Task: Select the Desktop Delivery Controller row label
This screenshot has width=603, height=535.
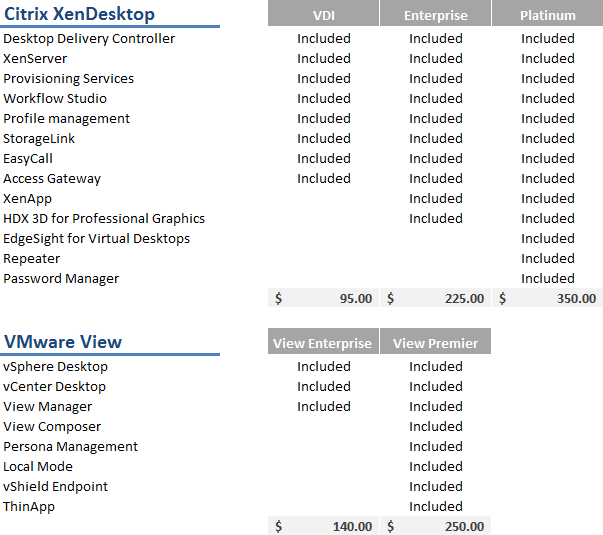Action: point(89,38)
